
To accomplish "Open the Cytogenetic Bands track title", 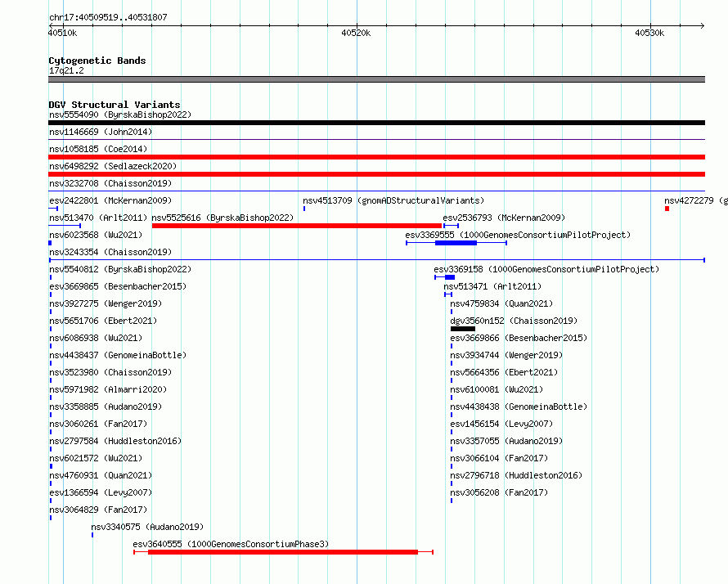I will pyautogui.click(x=97, y=61).
